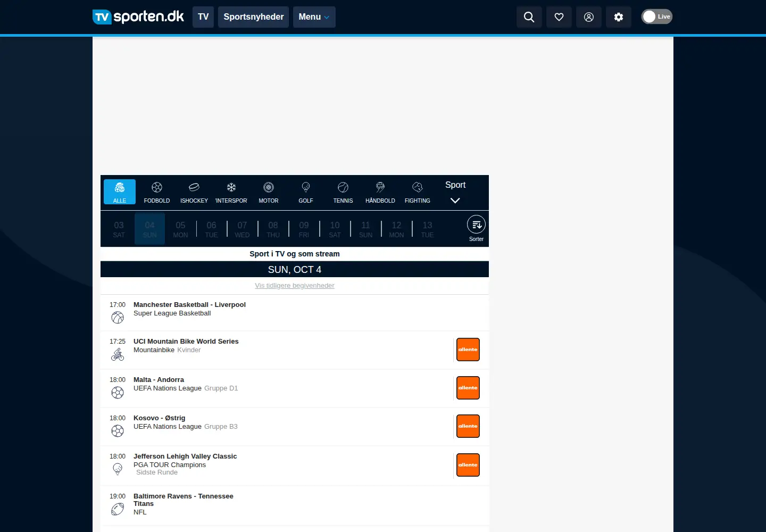Select date tab 04 SUN

coord(149,229)
